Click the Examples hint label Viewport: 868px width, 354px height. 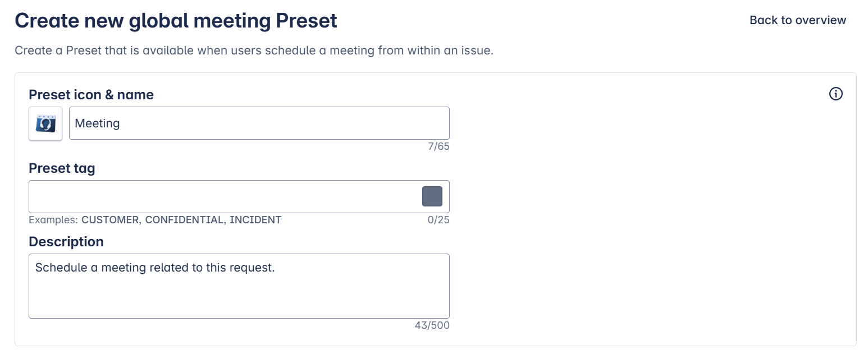point(53,220)
